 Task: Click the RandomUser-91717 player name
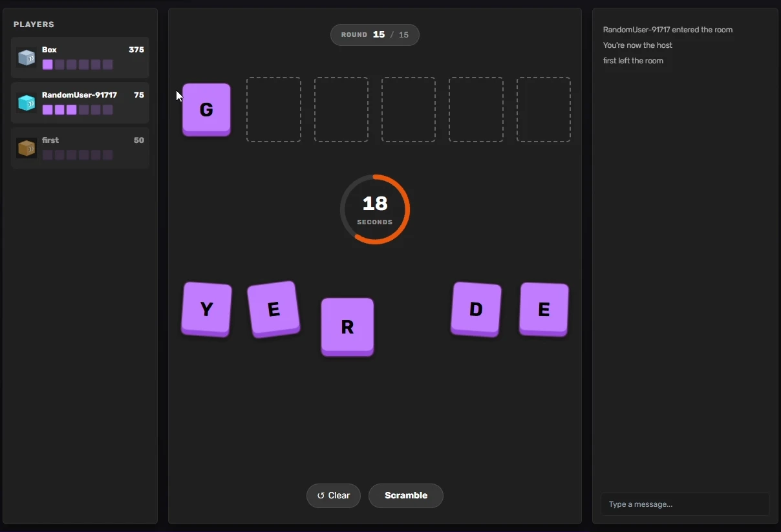pos(80,95)
